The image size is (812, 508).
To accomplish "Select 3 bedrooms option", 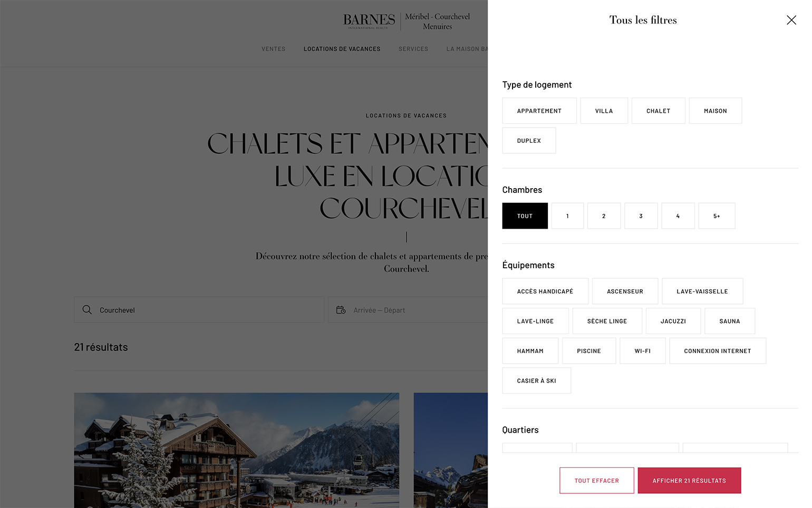I will point(641,216).
